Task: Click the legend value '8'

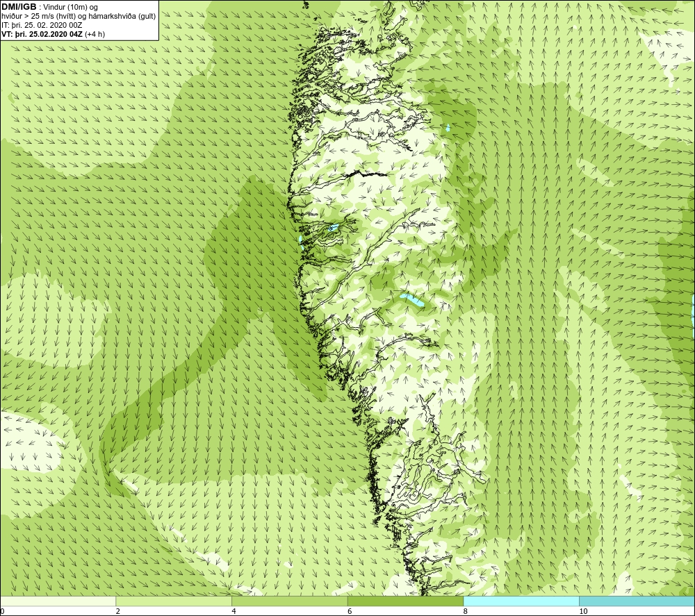Action: pyautogui.click(x=466, y=612)
